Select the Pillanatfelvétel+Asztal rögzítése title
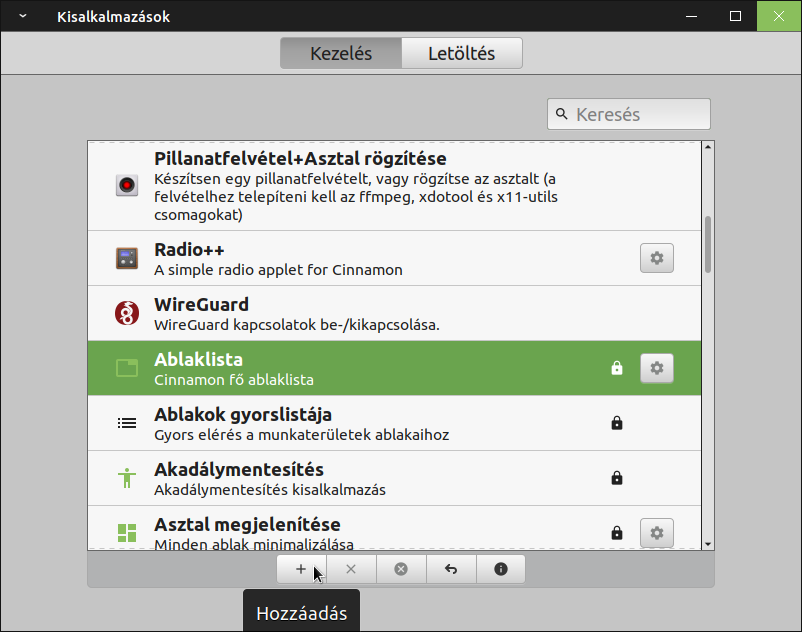 pos(300,159)
